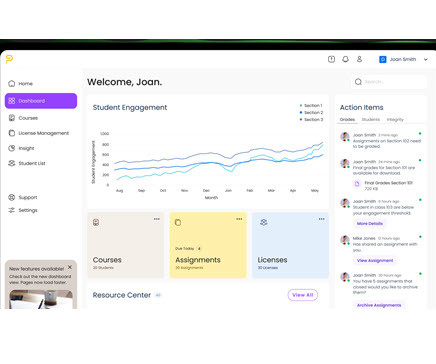Open the notifications bell icon

[x=345, y=59]
